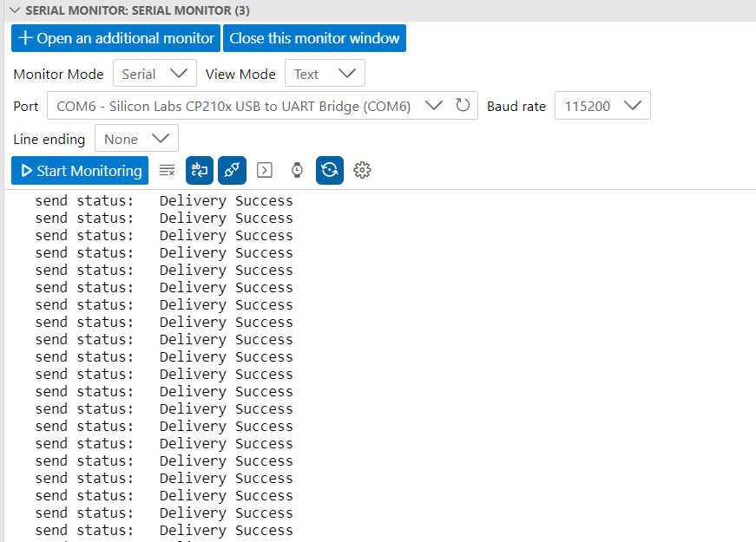Expand the Line ending dropdown
The height and width of the screenshot is (542, 756).
click(136, 138)
